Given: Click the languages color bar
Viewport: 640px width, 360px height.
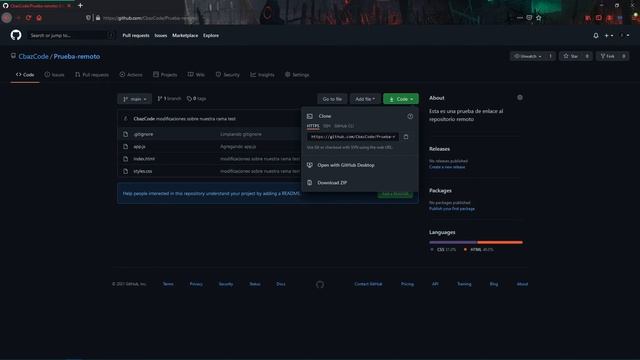Looking at the screenshot, I should 476,242.
